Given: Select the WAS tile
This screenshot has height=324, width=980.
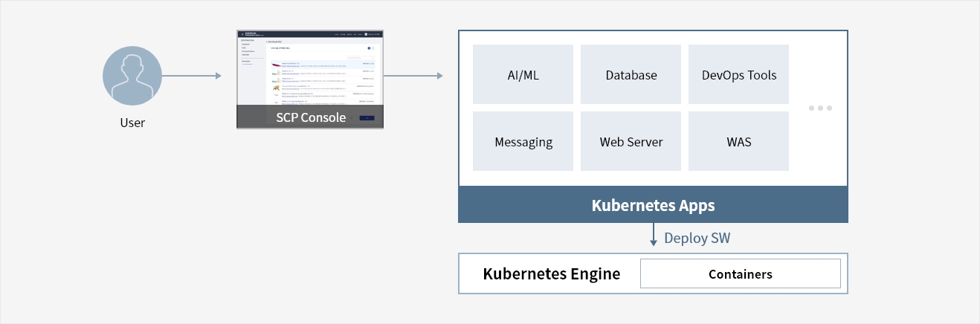Looking at the screenshot, I should click(738, 141).
